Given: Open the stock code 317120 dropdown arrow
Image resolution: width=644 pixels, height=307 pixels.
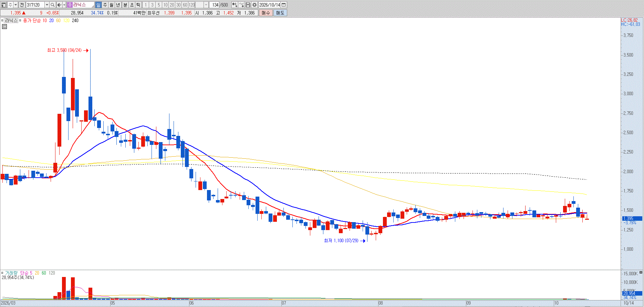Looking at the screenshot, I should tap(47, 5).
